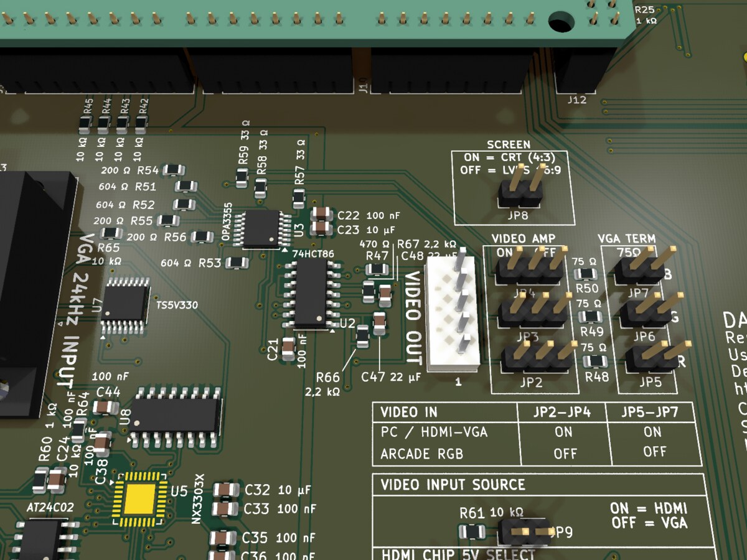Click the JP9 input source jumper
This screenshot has width=747, height=560.
524,533
